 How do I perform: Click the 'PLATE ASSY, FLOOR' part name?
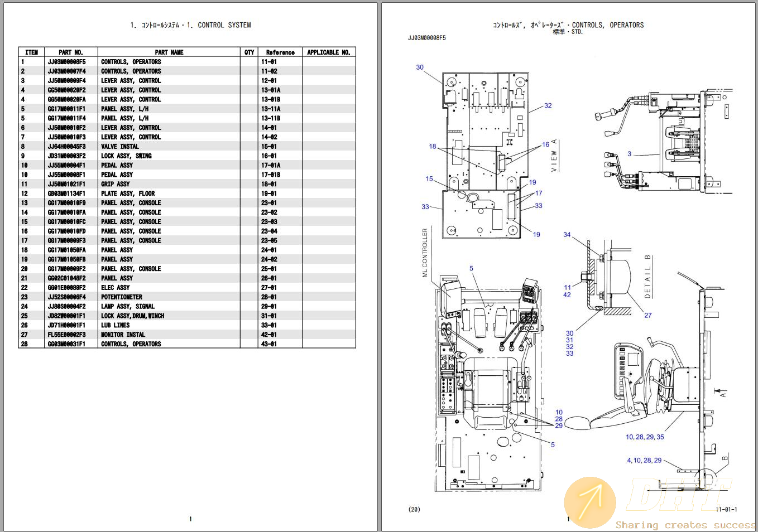coord(128,194)
